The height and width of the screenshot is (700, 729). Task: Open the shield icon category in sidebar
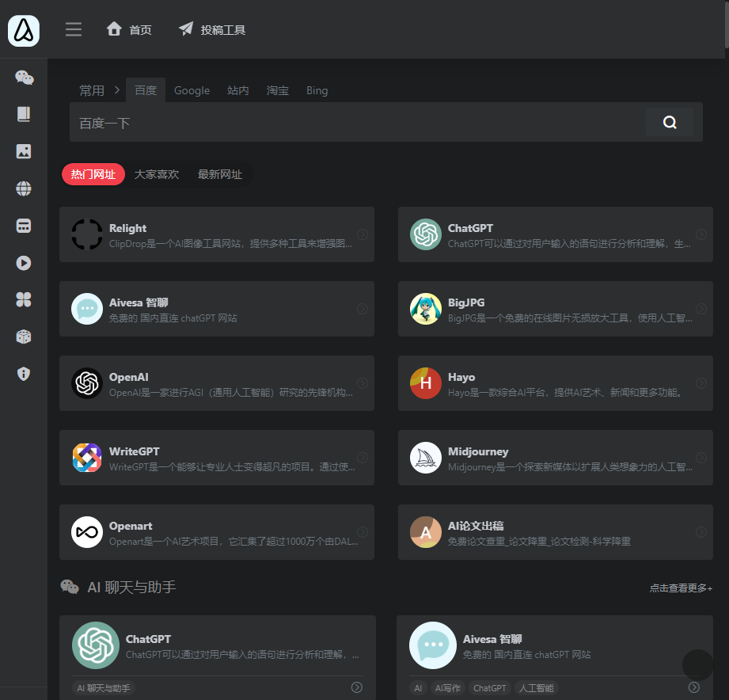coord(24,374)
